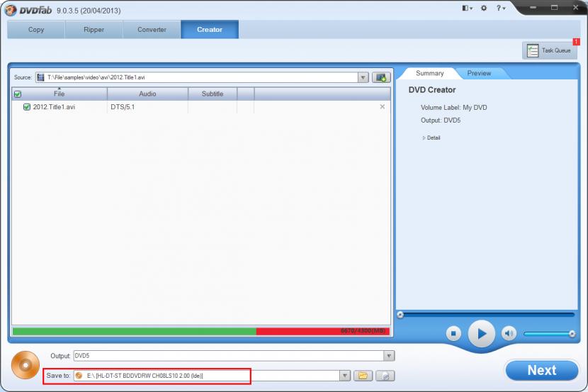Sort by the File column header

tap(60, 94)
